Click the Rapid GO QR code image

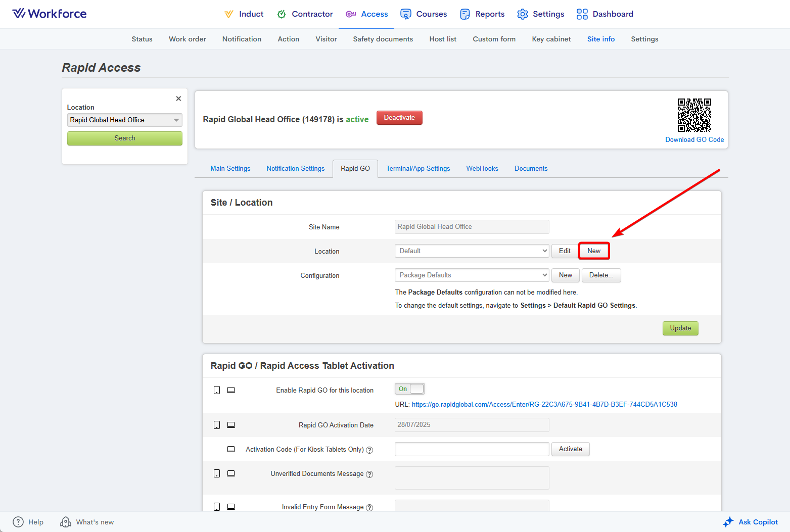[x=694, y=115]
